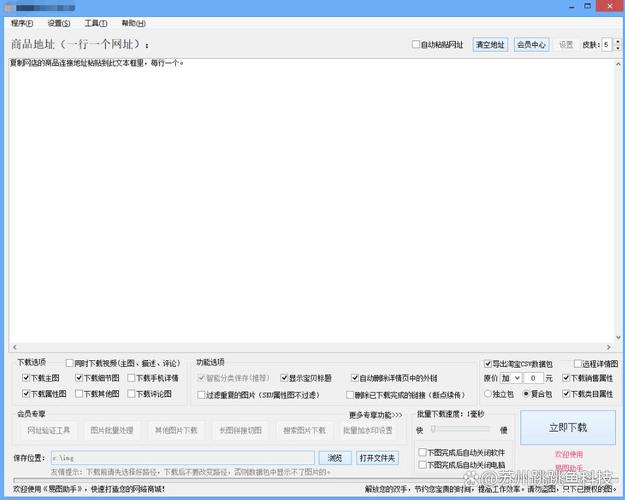
Task: Adjust the batch download speed slider
Action: 435,429
